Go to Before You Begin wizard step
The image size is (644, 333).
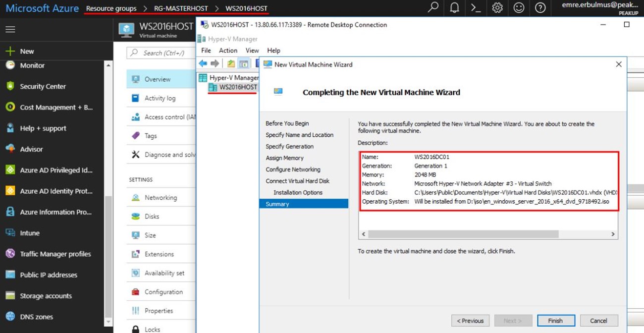click(287, 123)
